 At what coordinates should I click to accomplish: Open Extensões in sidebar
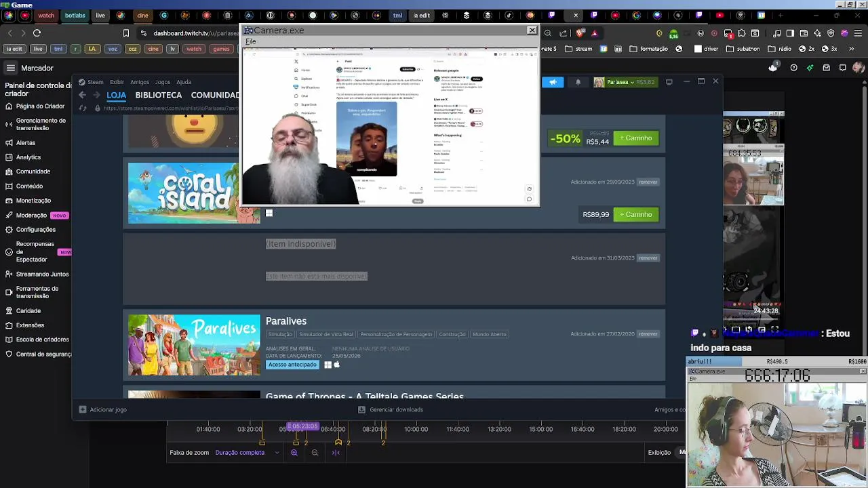tap(25, 325)
